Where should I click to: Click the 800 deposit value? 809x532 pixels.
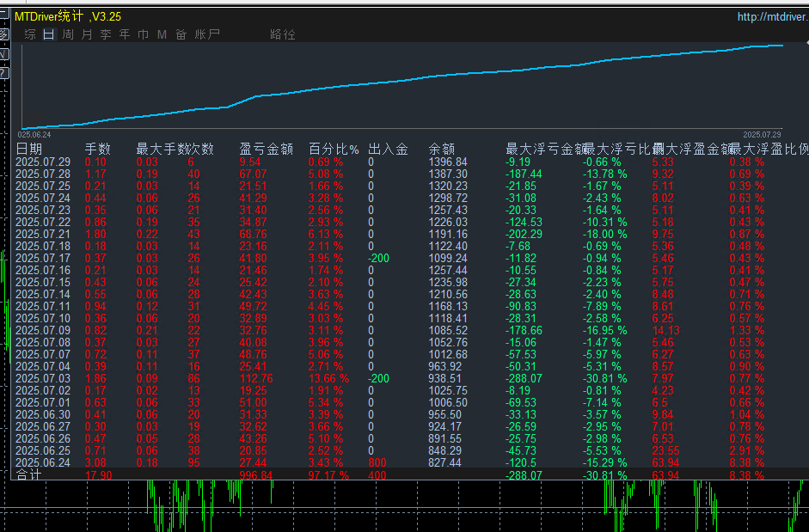pos(377,462)
